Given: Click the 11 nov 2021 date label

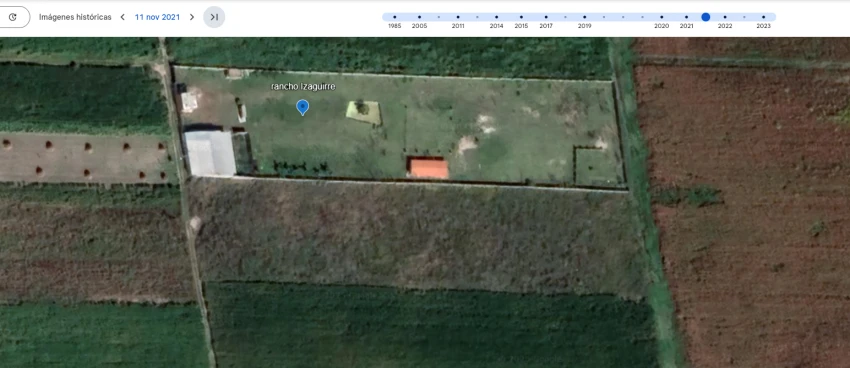Looking at the screenshot, I should tap(157, 17).
